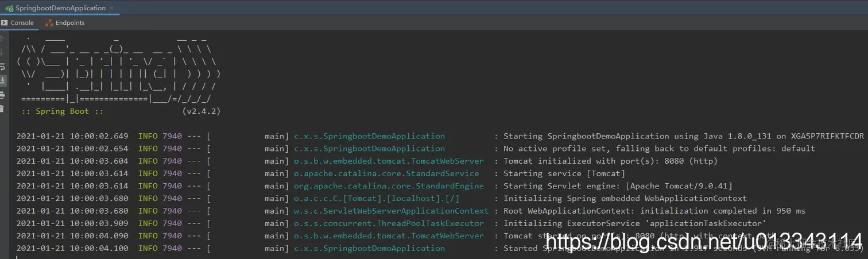Click the ':: Spring Boot ::' banner text
The image size is (868, 259).
(63, 111)
